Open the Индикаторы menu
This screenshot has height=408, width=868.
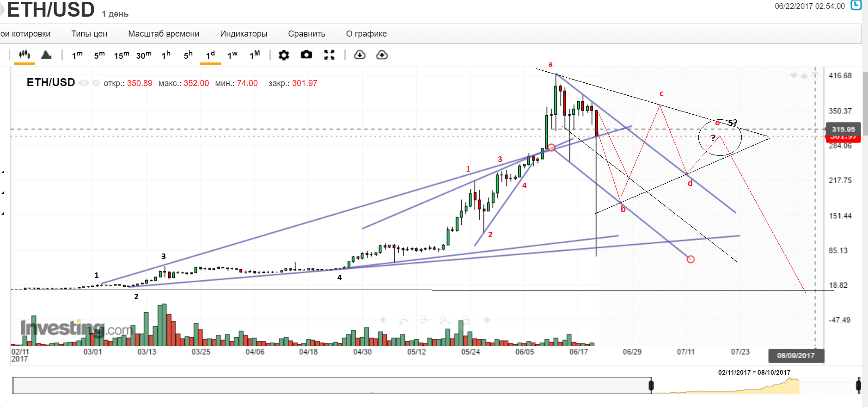pos(244,34)
